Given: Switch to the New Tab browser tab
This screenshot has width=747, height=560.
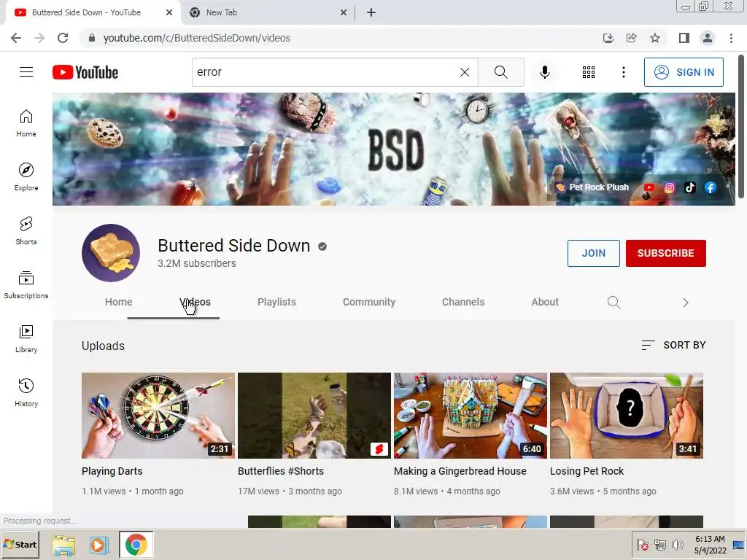Looking at the screenshot, I should click(x=267, y=12).
